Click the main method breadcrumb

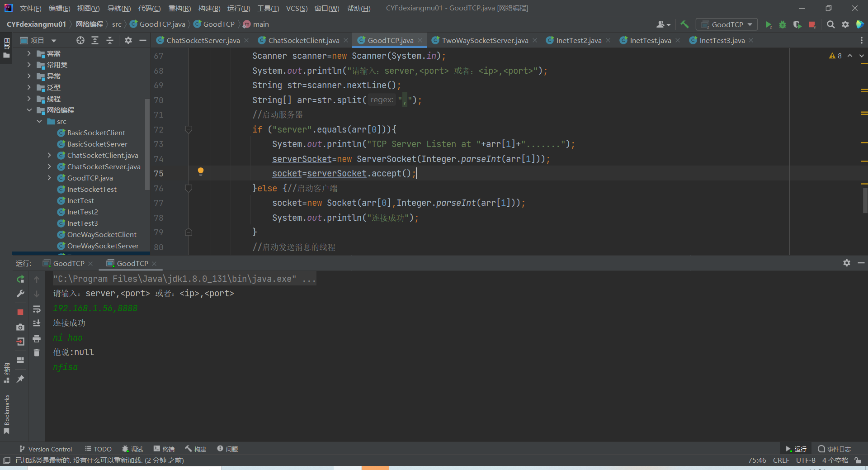(256, 24)
